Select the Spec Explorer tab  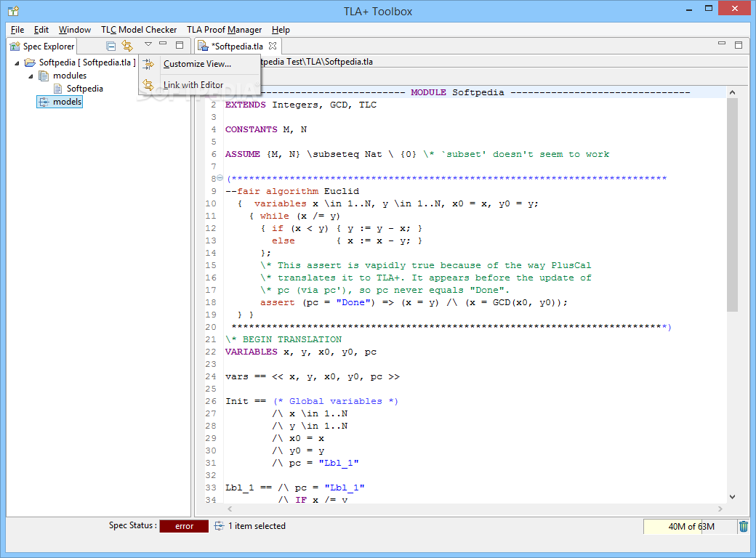[42, 46]
